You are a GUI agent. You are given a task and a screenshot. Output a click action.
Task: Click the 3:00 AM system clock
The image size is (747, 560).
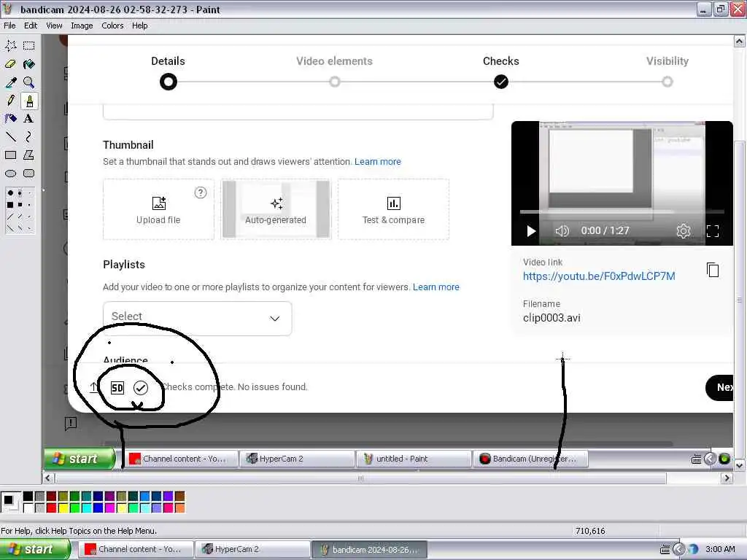[x=720, y=550]
